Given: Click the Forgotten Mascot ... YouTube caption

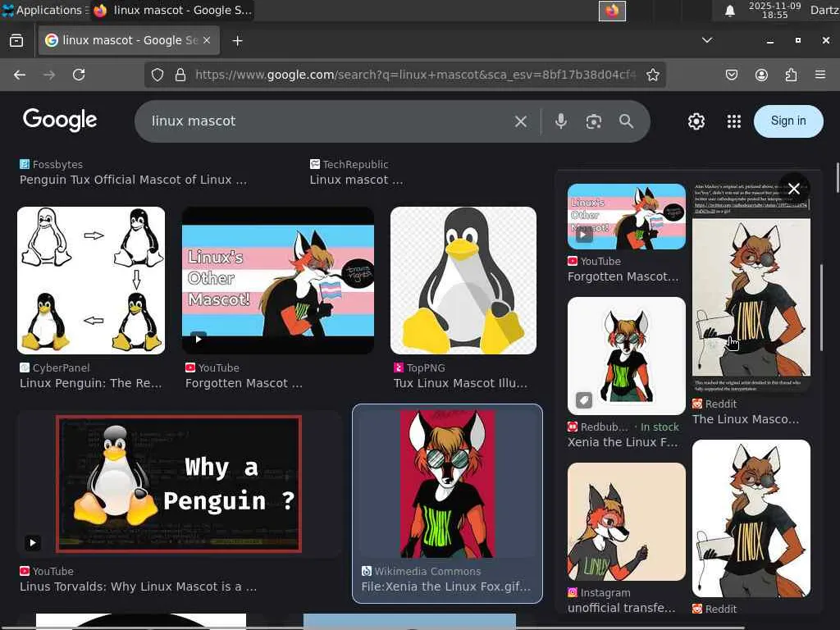Looking at the screenshot, I should 244,384.
